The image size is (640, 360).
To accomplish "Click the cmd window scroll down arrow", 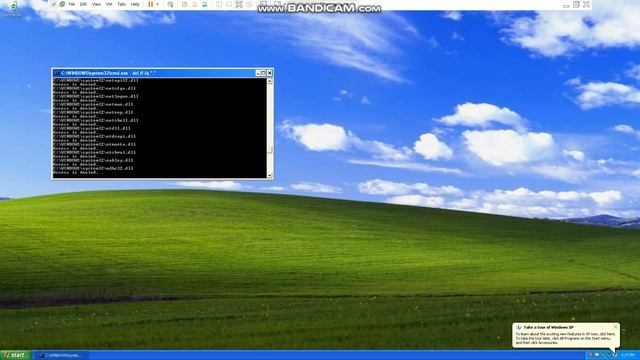I will coord(269,176).
